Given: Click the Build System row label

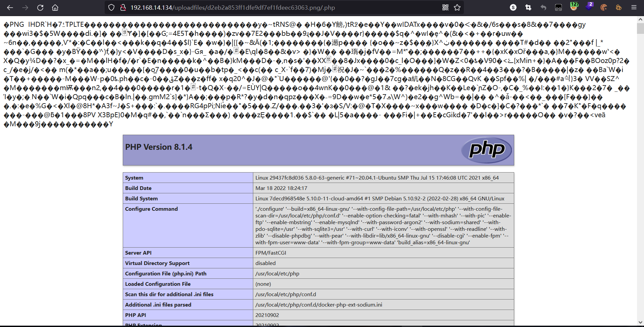Looking at the screenshot, I should click(141, 198).
